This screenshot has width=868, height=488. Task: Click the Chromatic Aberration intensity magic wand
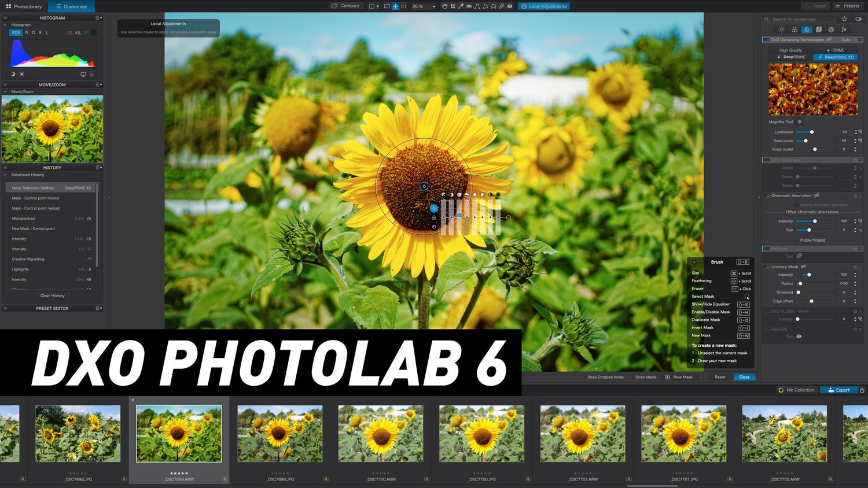point(860,221)
